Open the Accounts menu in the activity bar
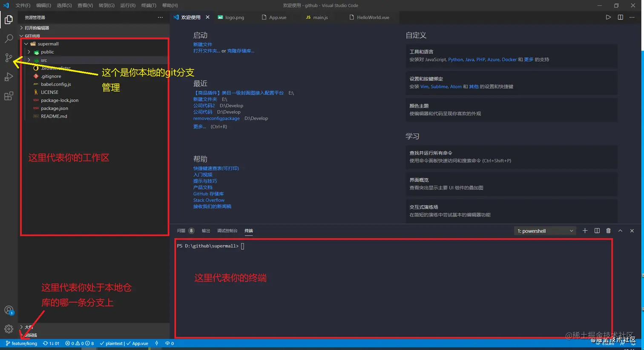Image resolution: width=644 pixels, height=350 pixels. pyautogui.click(x=9, y=310)
